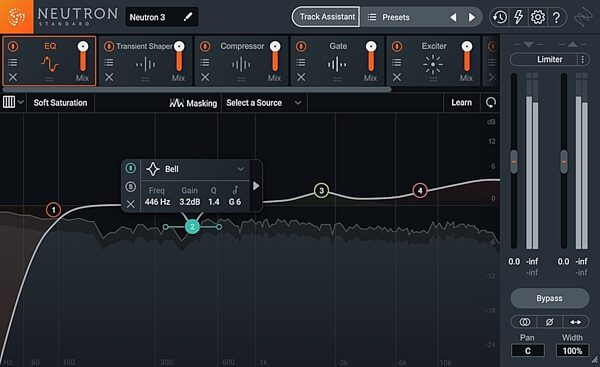This screenshot has height=367, width=600.
Task: Click the piano keyboard display icon
Action: (9, 102)
